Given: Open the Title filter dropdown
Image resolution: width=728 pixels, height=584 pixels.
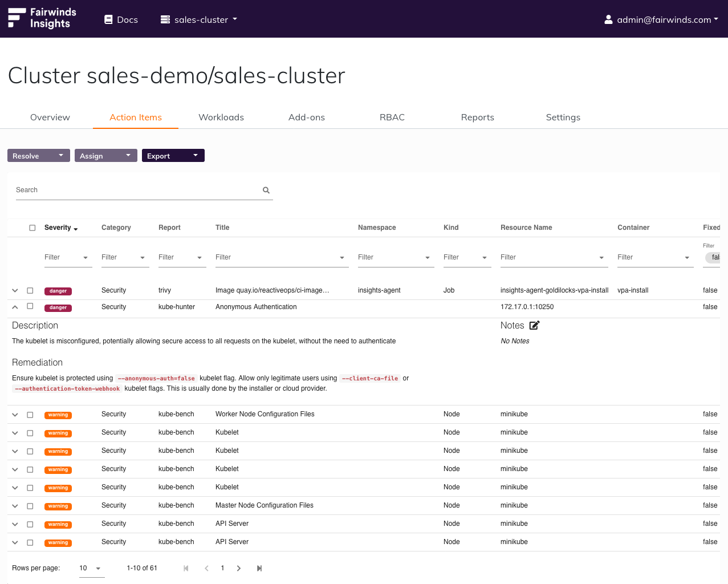Looking at the screenshot, I should click(282, 257).
